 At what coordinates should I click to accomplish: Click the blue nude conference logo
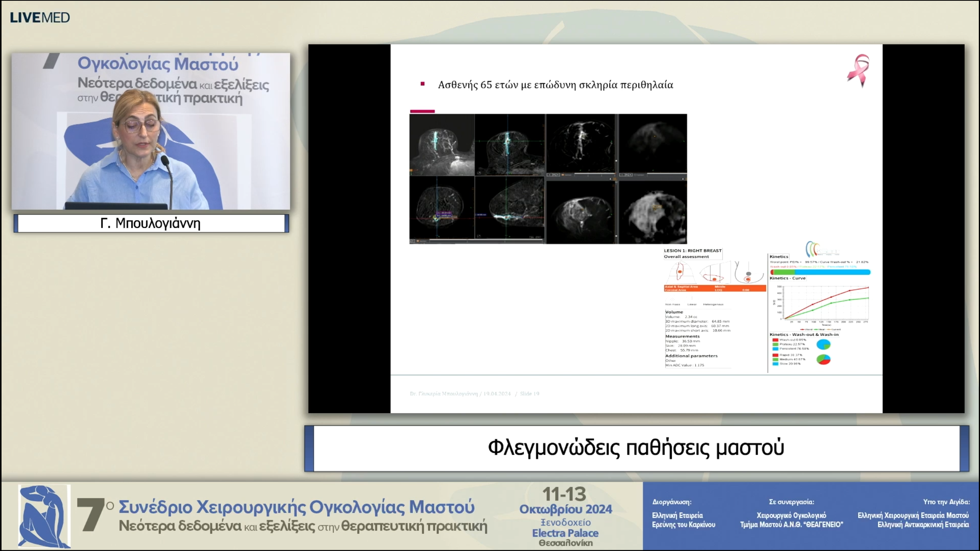pos(44,516)
